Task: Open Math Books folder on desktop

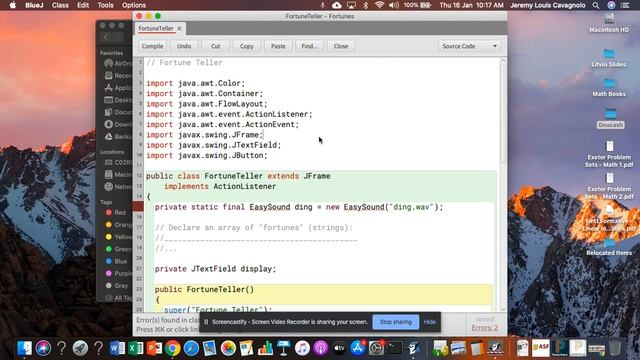Action: tap(609, 87)
